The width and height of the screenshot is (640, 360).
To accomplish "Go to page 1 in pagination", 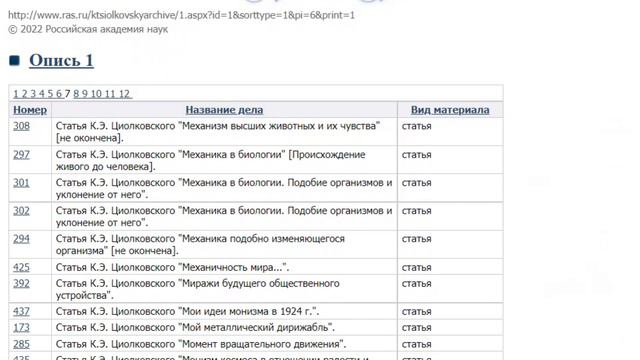I will (x=16, y=94).
